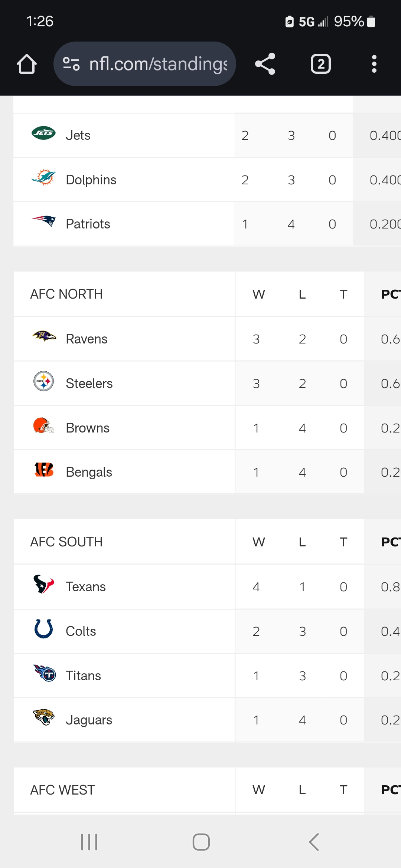
Task: Tap the Chrome home icon
Action: (27, 64)
